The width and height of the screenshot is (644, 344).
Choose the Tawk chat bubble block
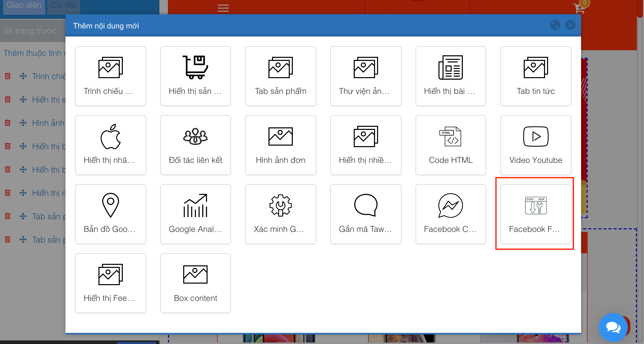[366, 214]
